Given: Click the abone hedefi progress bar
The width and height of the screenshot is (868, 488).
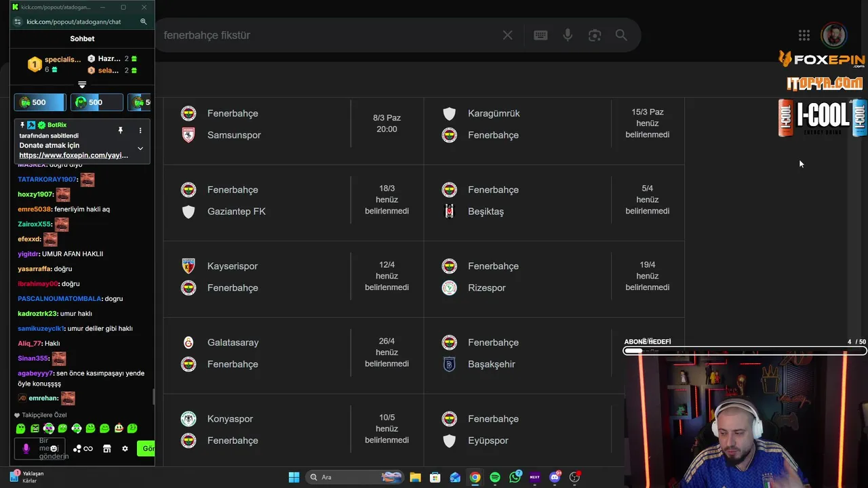Looking at the screenshot, I should [745, 351].
